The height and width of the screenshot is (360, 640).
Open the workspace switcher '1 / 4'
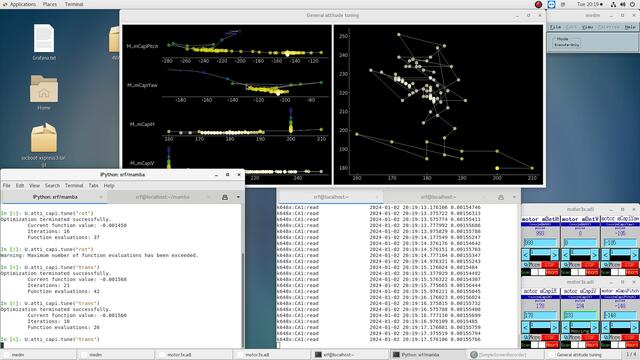click(x=631, y=354)
